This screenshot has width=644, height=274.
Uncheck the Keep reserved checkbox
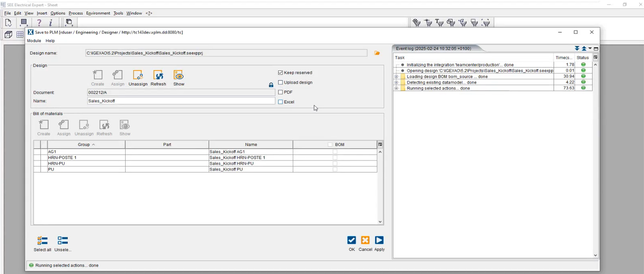pos(280,73)
